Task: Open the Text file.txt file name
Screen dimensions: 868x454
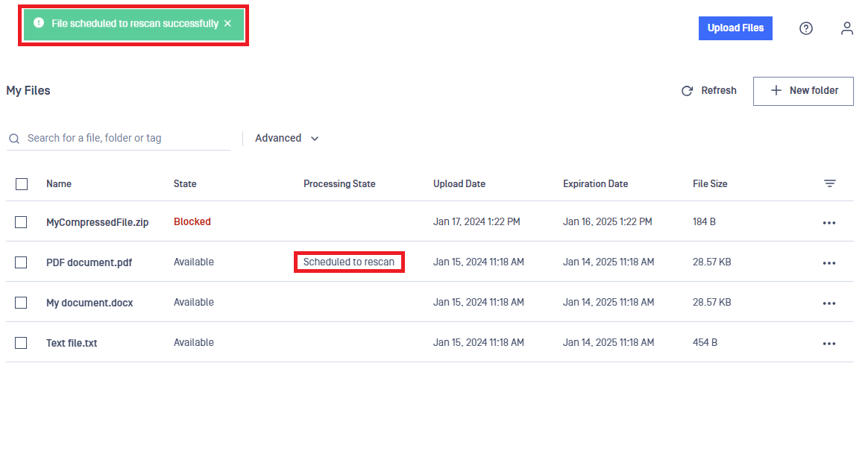Action: point(72,343)
